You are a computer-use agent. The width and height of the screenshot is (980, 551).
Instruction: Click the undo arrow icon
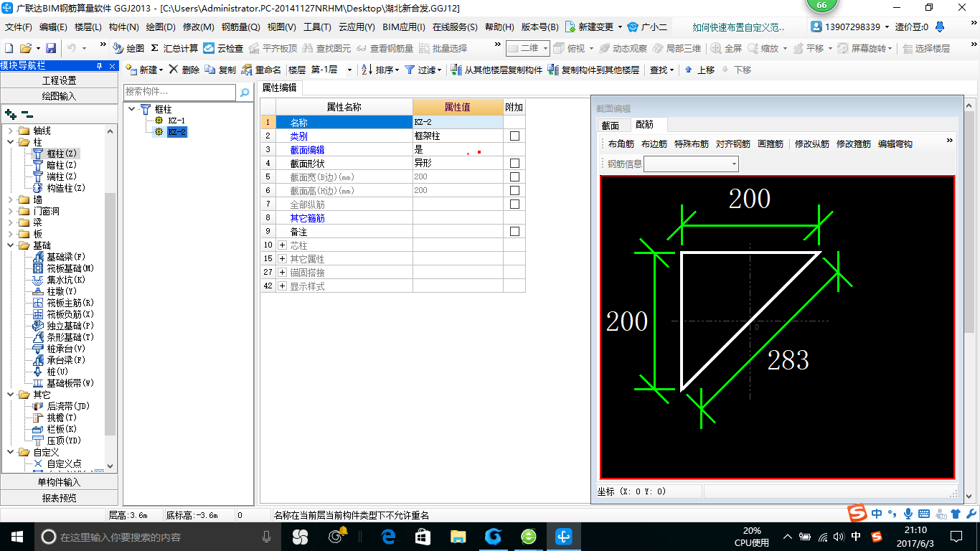pyautogui.click(x=72, y=48)
